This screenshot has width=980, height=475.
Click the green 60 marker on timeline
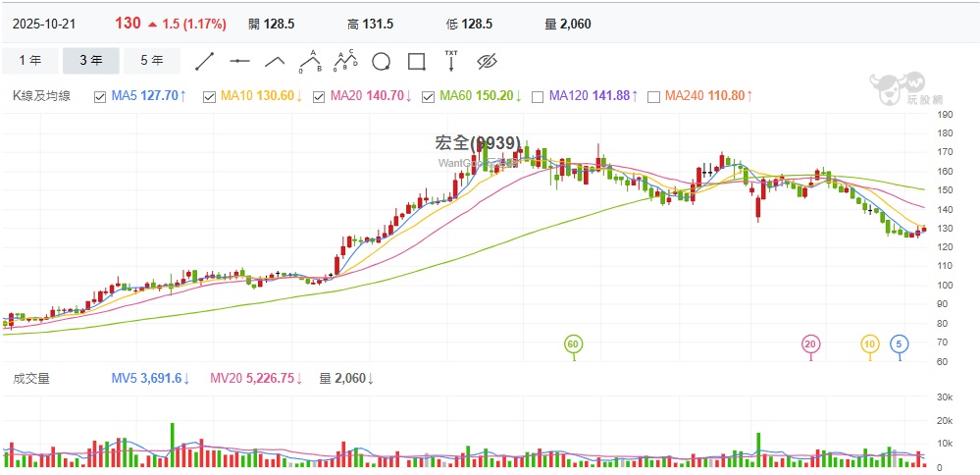coord(574,343)
